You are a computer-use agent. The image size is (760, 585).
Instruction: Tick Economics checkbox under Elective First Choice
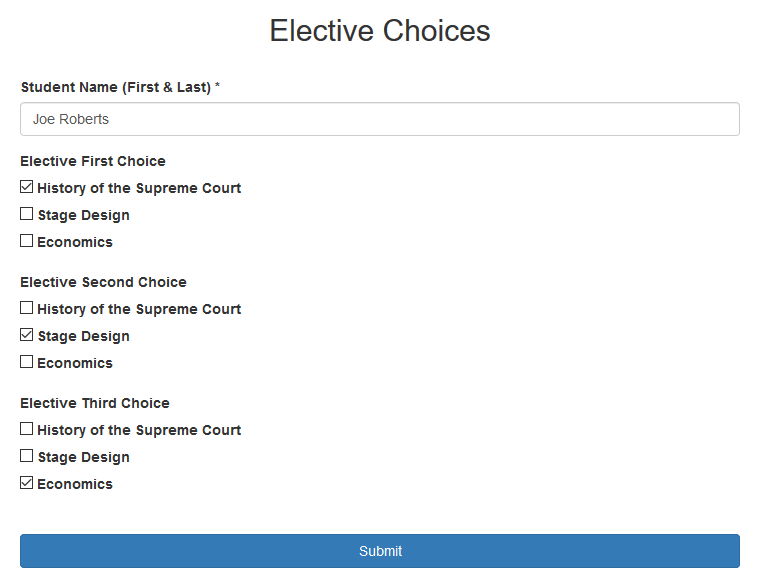coord(27,241)
